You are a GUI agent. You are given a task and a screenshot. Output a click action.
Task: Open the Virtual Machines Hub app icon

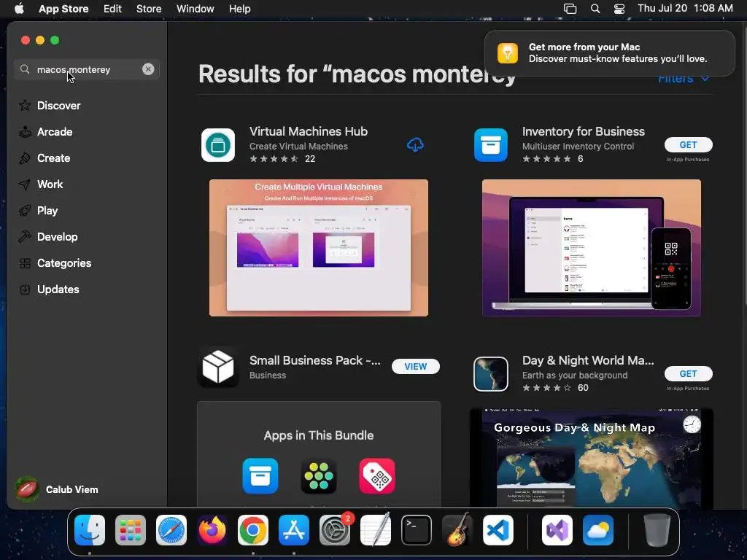[x=217, y=145]
